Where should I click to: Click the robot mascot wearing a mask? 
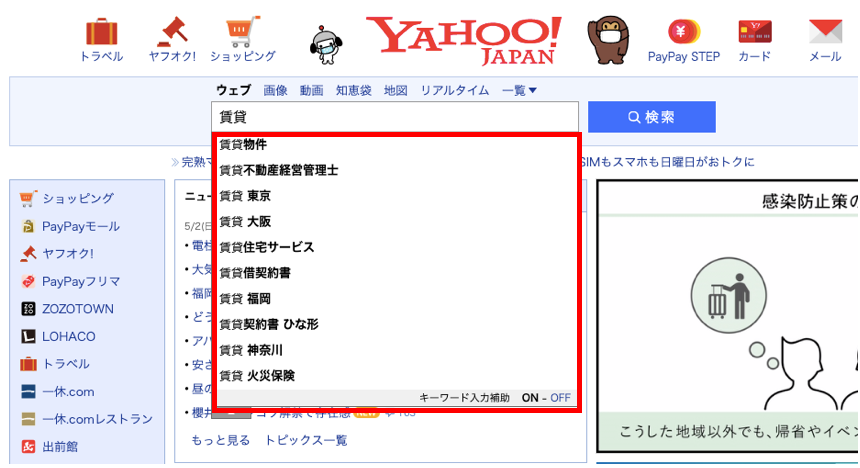pyautogui.click(x=326, y=45)
